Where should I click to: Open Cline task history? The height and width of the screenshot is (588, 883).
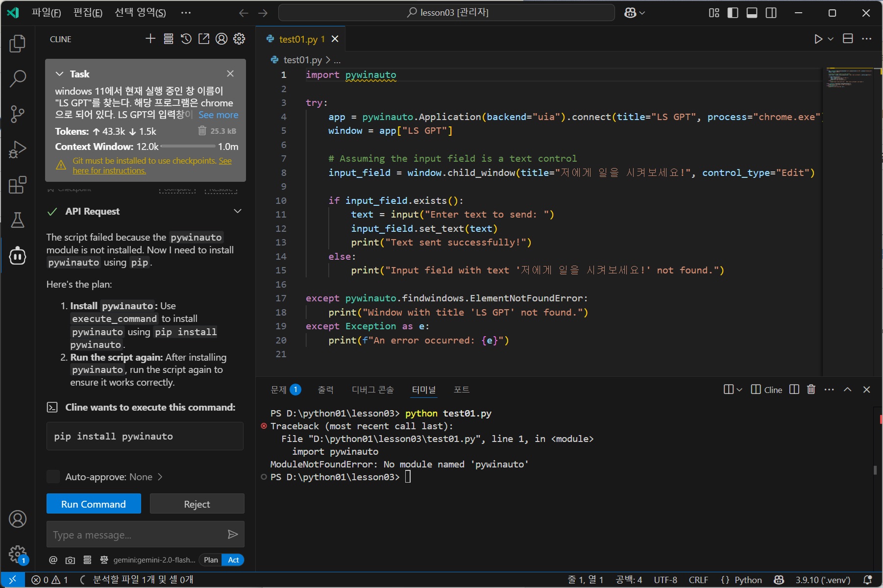point(186,39)
